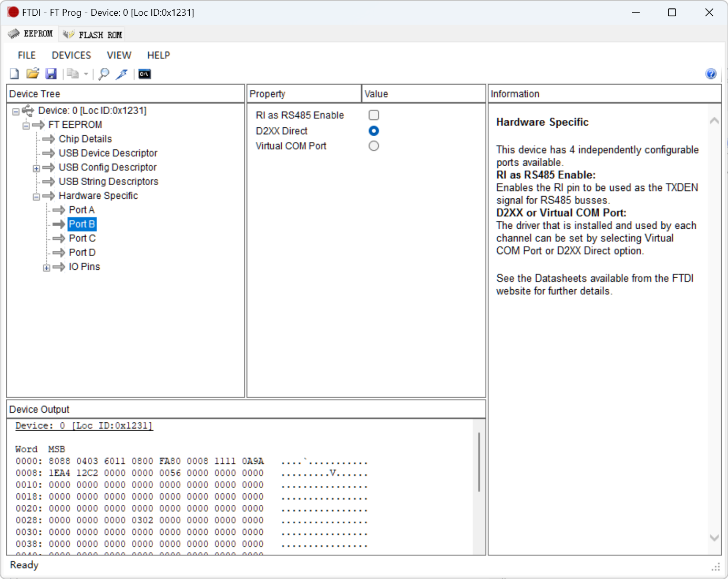
Task: Click the New template page icon
Action: coord(14,74)
